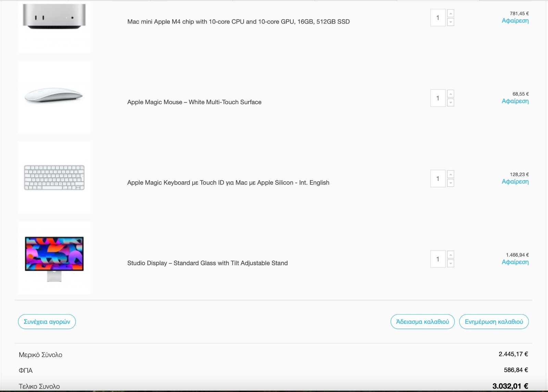The width and height of the screenshot is (548, 392).
Task: Click the Studio Display quantity field
Action: coord(438,259)
